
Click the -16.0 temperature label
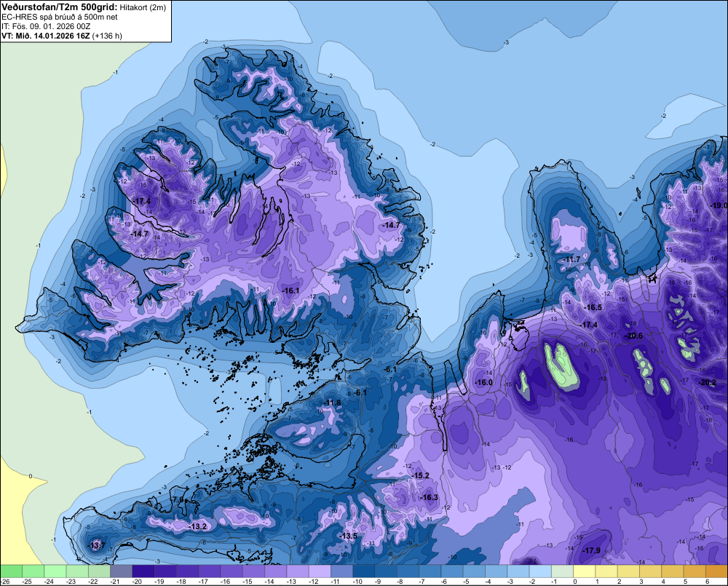pyautogui.click(x=484, y=382)
